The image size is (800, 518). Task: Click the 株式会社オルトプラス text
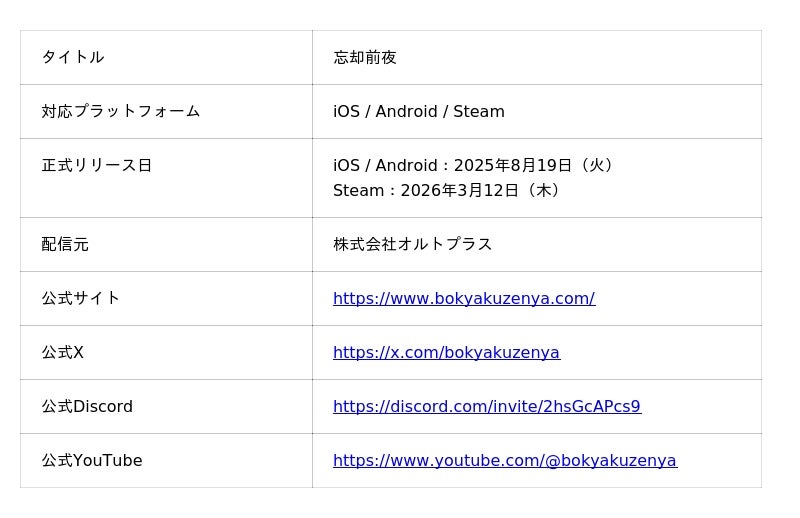(x=412, y=244)
